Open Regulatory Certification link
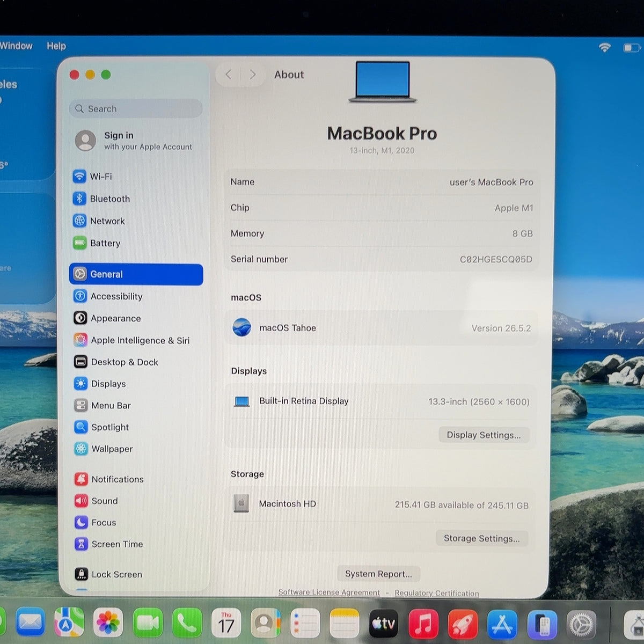The width and height of the screenshot is (644, 644). pos(437,593)
